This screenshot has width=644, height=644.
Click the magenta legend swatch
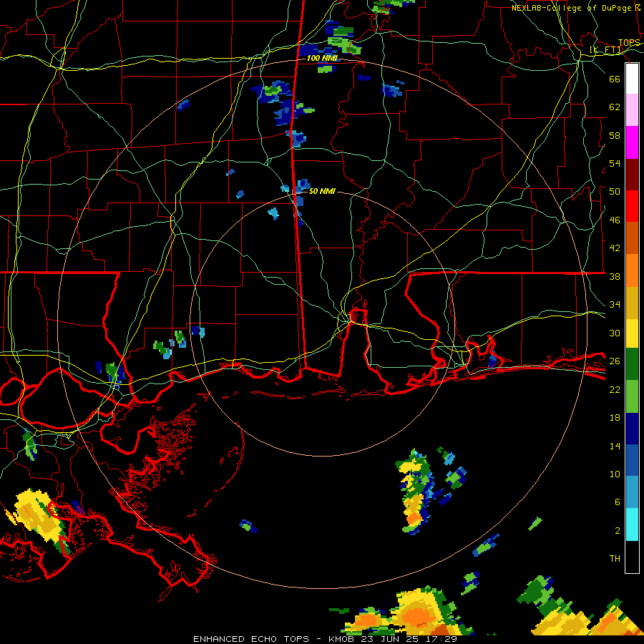(632, 142)
